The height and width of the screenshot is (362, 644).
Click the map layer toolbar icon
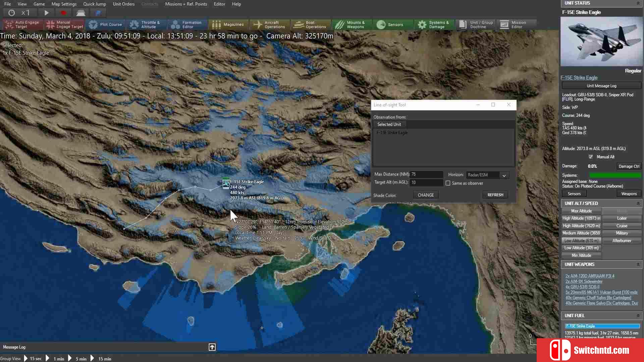[x=80, y=13]
